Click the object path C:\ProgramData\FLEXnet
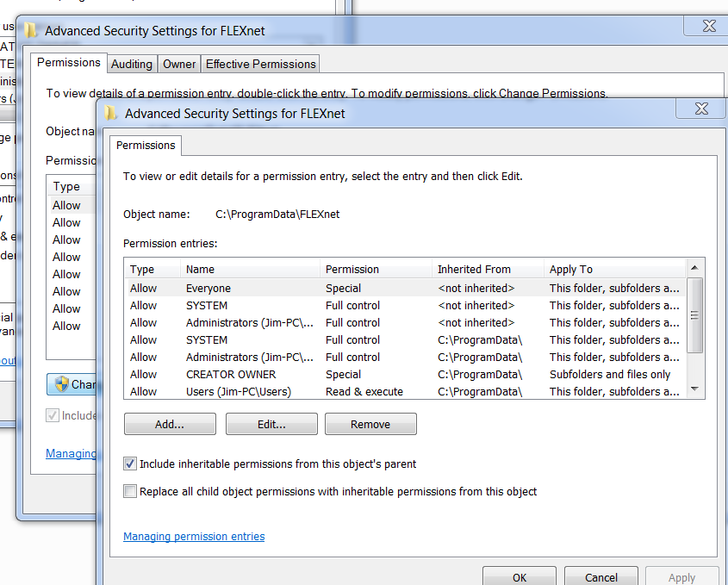Screen dimensions: 728x585 [277, 214]
